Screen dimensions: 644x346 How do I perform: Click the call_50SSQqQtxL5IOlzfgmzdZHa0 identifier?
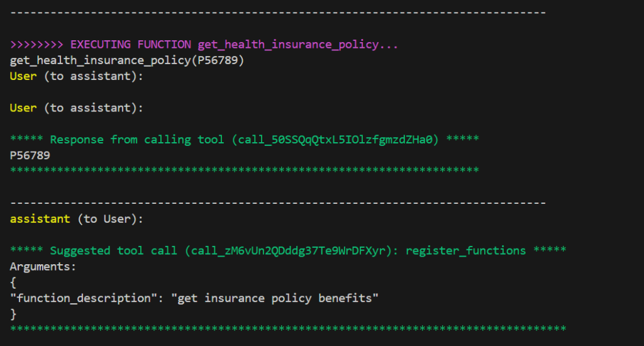point(335,140)
